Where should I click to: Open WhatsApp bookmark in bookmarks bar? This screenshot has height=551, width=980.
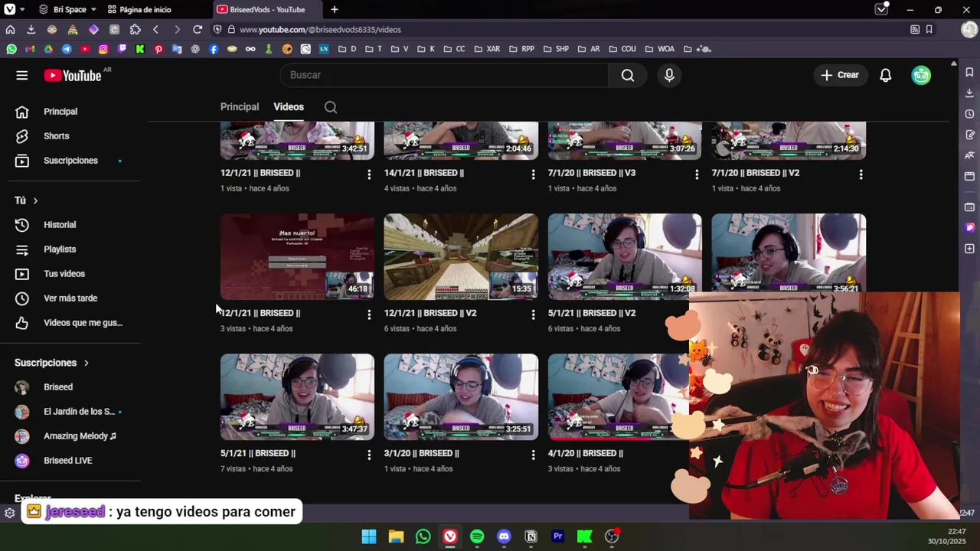point(11,49)
